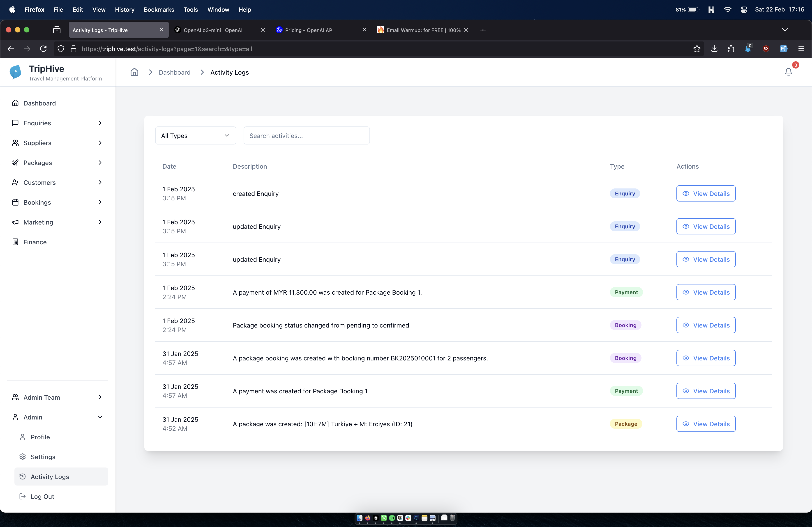This screenshot has height=527, width=812.
Task: Click the tracking protection shield icon
Action: [61, 49]
